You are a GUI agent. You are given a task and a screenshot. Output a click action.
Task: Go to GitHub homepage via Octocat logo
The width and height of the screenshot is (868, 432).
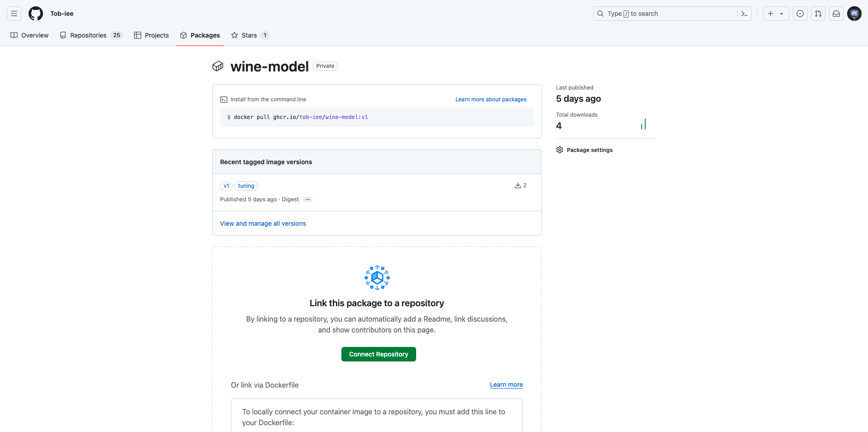(36, 14)
